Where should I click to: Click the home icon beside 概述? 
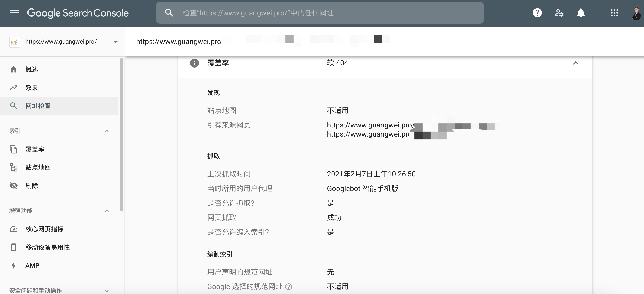[x=13, y=69]
